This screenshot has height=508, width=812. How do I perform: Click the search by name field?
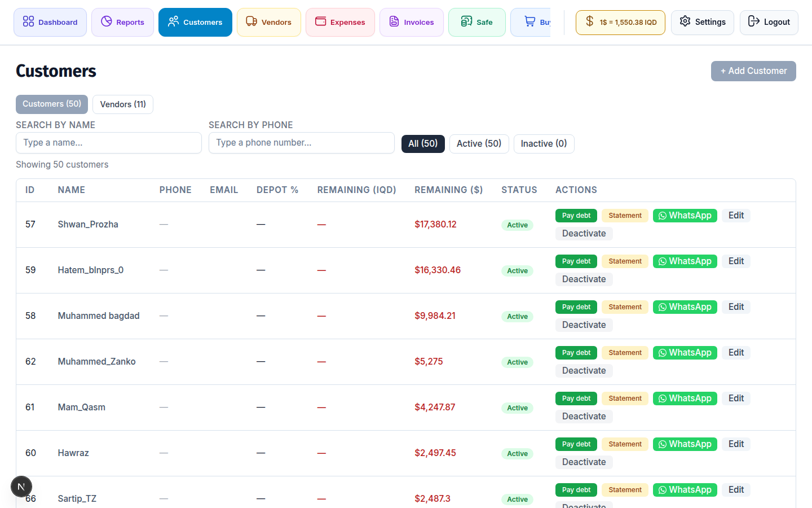109,143
